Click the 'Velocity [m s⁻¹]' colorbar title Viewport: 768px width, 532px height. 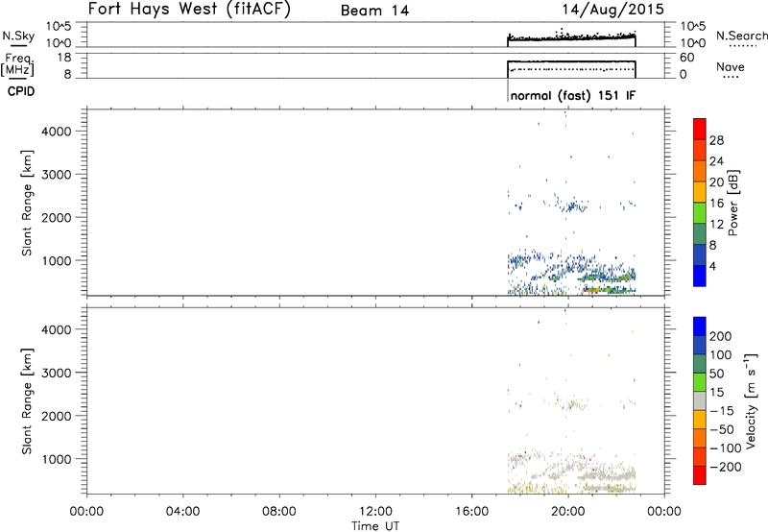(x=751, y=400)
